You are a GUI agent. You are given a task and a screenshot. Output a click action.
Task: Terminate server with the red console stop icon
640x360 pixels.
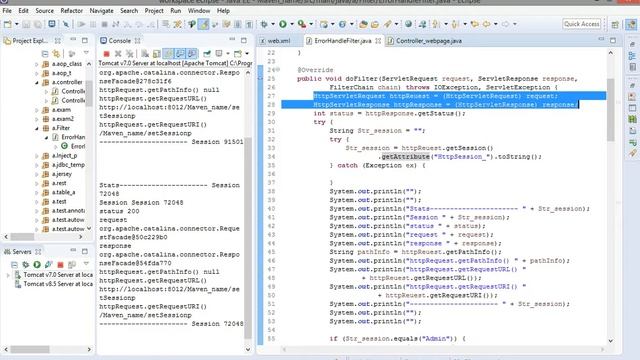(107, 54)
